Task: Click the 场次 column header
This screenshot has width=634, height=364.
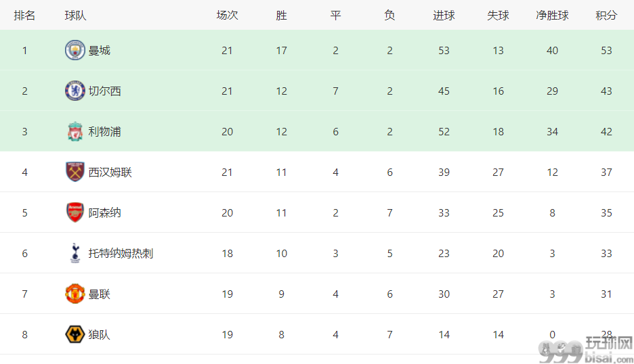Action: pos(227,16)
